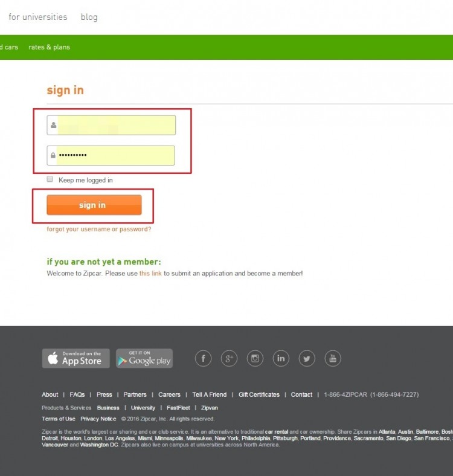This screenshot has height=476, width=453.
Task: Open the Partners footer link
Action: (x=135, y=394)
